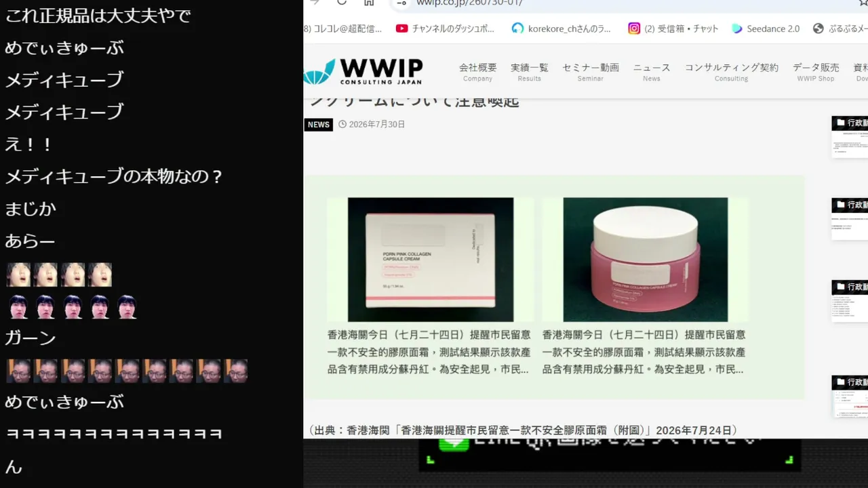Viewport: 868px width, 488px height.
Task: Open the 実績一覧 Results menu
Action: 530,72
